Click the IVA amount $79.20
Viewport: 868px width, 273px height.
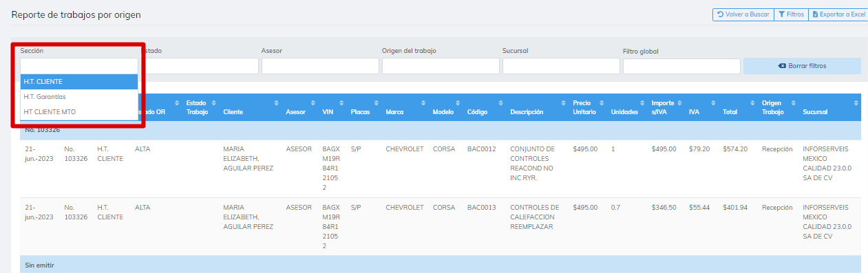699,149
